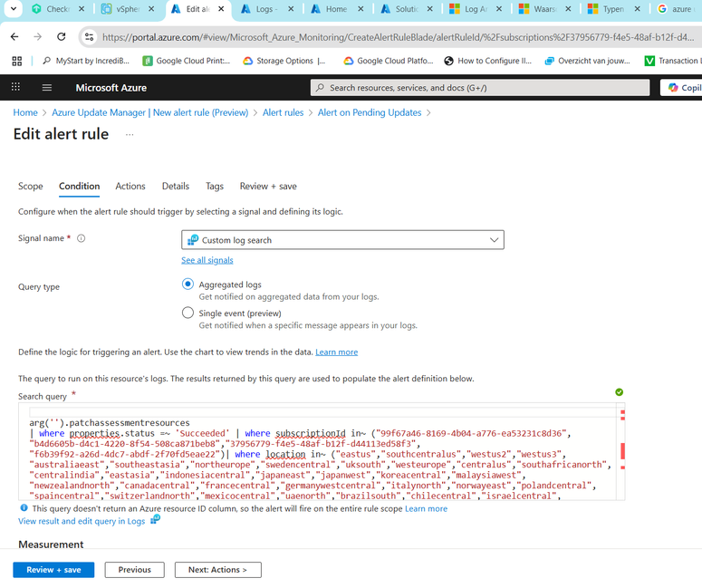Select the Single event (preview) radio button
Screen dimensions: 702x588
[x=188, y=313]
